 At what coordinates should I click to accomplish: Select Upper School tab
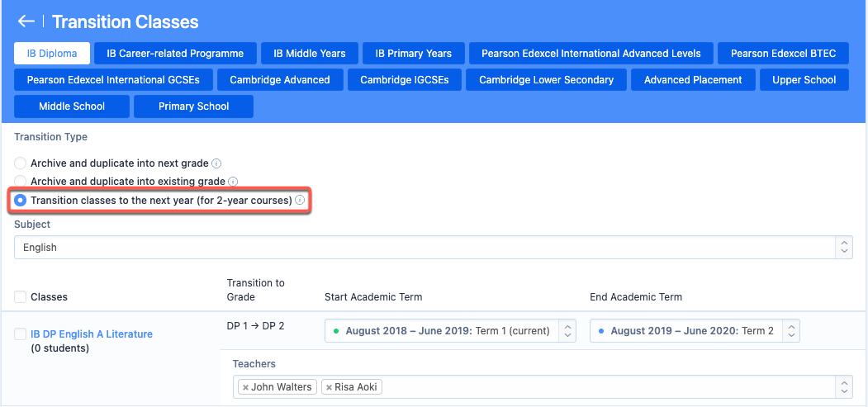point(804,79)
